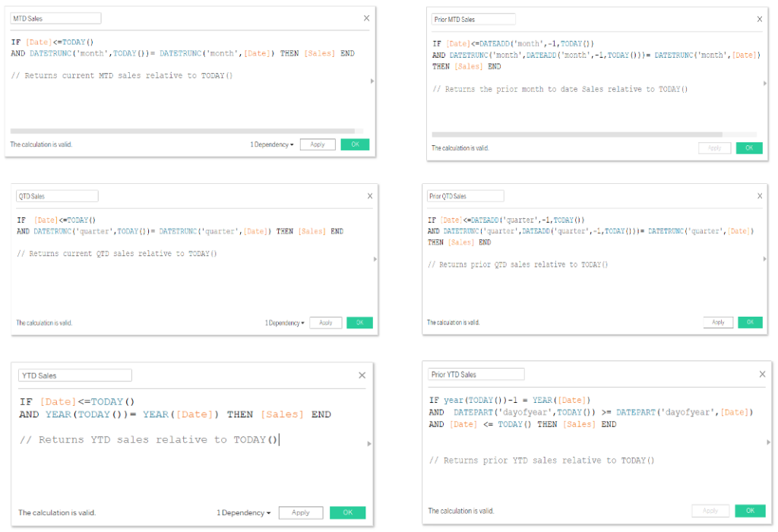Click comment 'Returns prior QTD sales relative to TODAY()'
778x532 pixels.
pyautogui.click(x=517, y=264)
